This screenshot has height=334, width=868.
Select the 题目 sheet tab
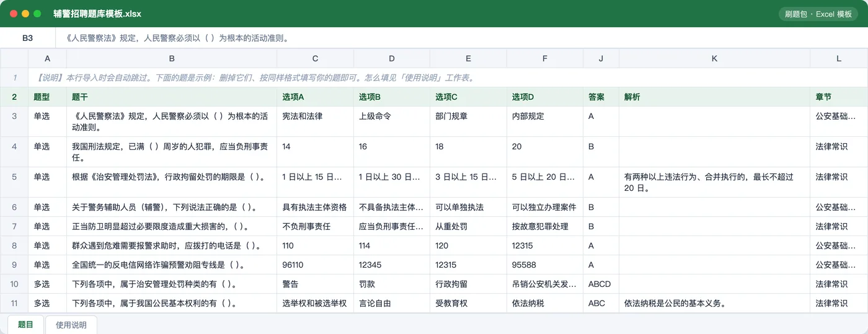25,325
